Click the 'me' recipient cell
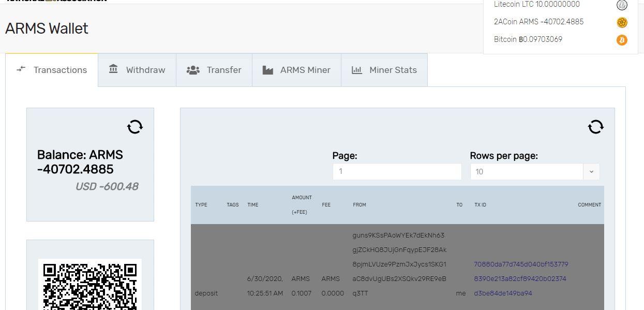644x310 pixels. (x=461, y=293)
